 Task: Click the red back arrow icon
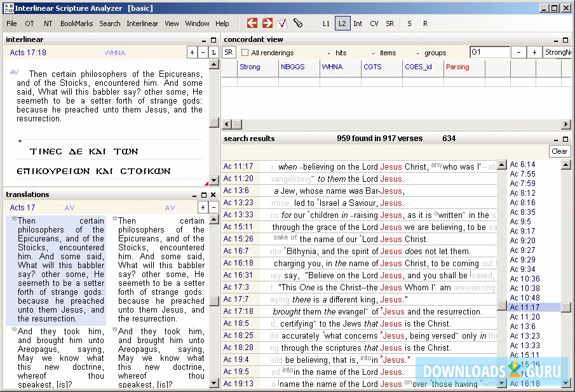pyautogui.click(x=252, y=24)
